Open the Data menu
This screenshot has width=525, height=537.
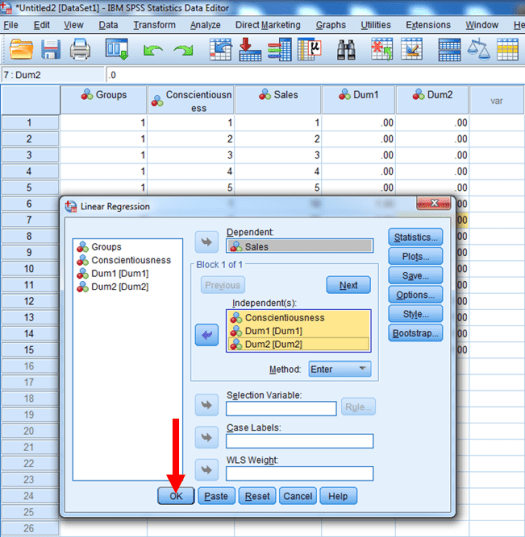click(108, 25)
